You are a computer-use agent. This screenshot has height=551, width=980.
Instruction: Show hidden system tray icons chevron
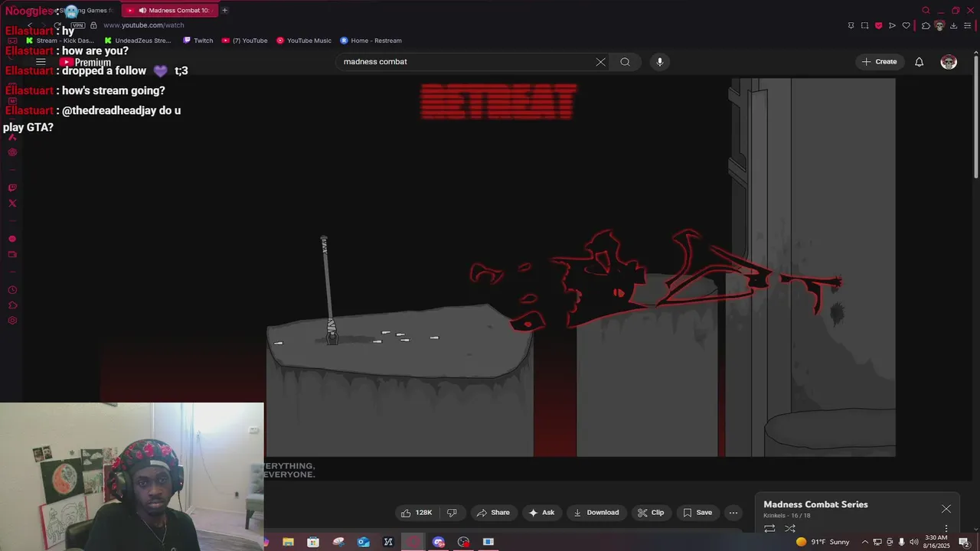(865, 542)
